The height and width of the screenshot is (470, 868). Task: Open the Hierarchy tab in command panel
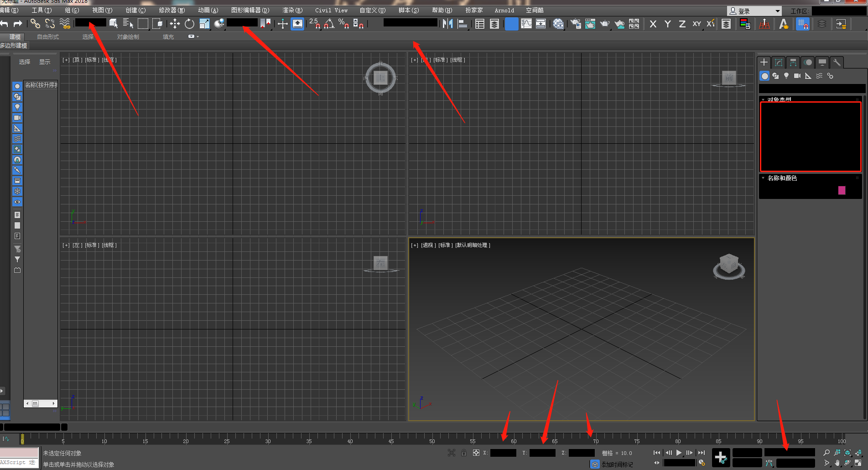click(793, 63)
